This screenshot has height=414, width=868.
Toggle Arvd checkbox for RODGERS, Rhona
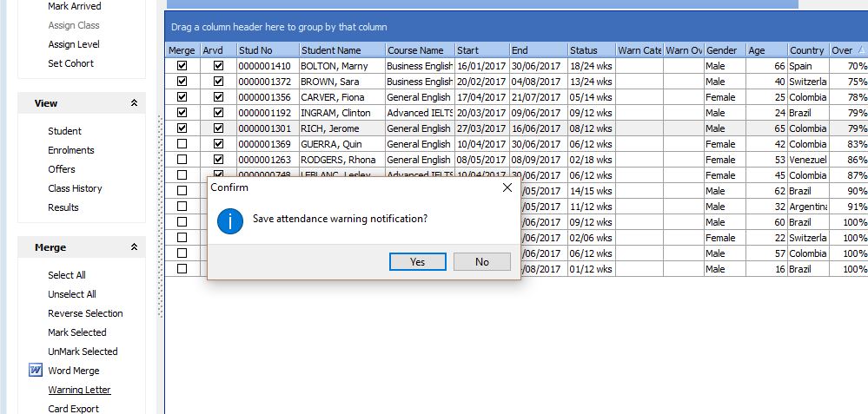point(218,160)
